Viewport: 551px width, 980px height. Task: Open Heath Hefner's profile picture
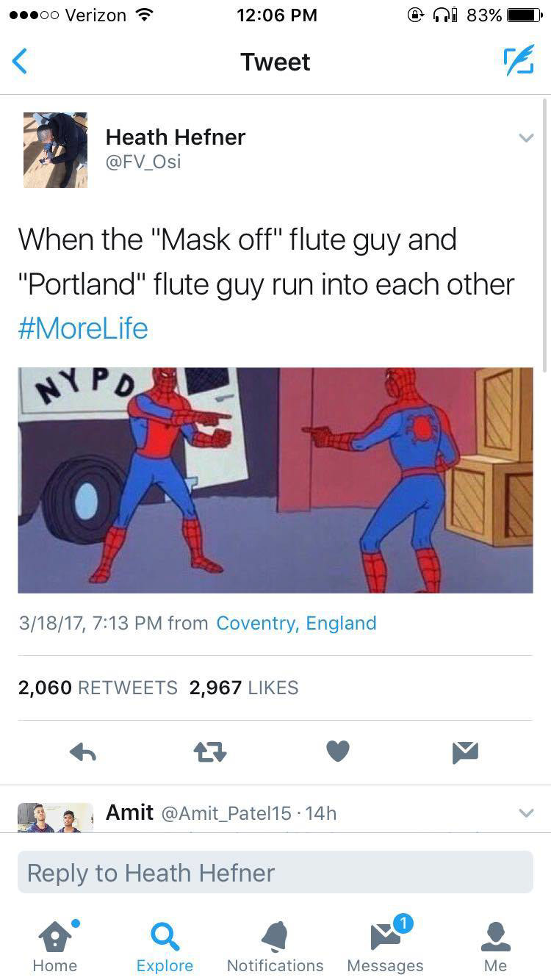click(x=55, y=150)
